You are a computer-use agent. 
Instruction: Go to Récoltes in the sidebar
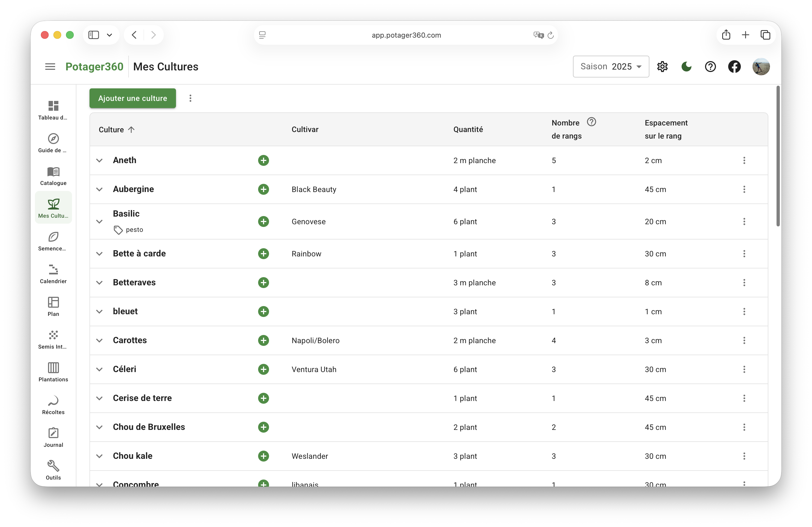[53, 405]
